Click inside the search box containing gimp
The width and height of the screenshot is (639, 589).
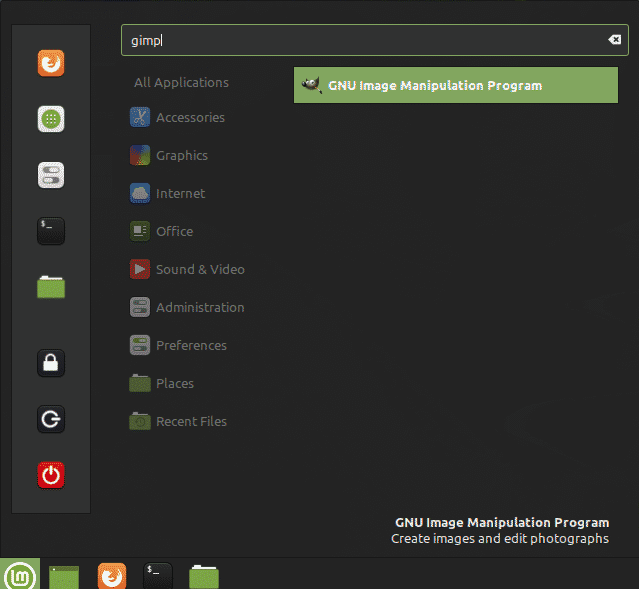375,40
